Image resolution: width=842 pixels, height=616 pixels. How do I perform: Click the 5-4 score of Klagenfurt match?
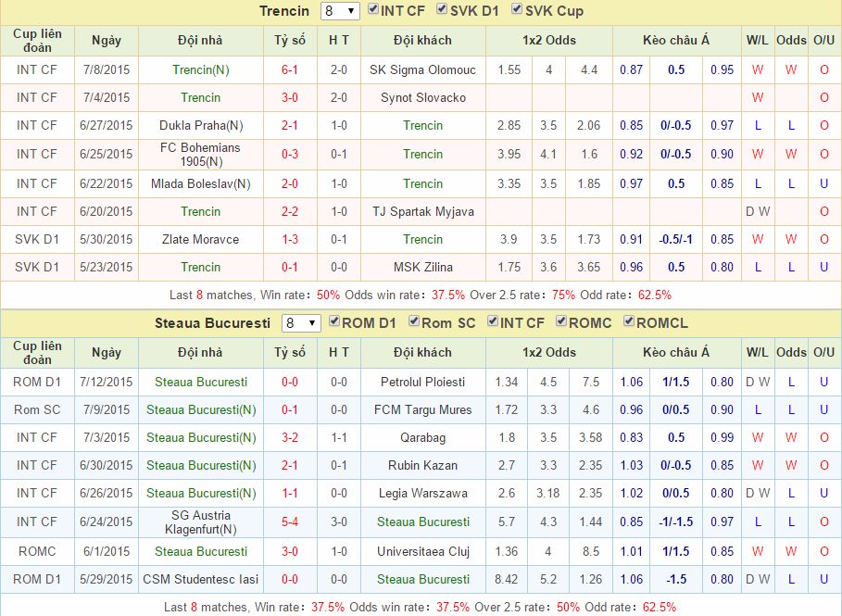(x=290, y=522)
